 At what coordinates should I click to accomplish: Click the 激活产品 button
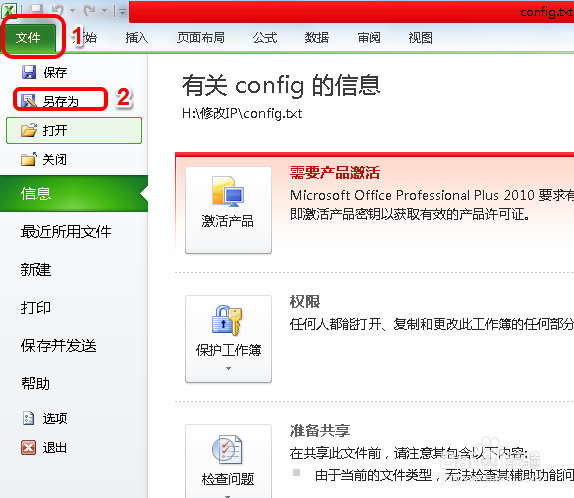click(x=228, y=210)
